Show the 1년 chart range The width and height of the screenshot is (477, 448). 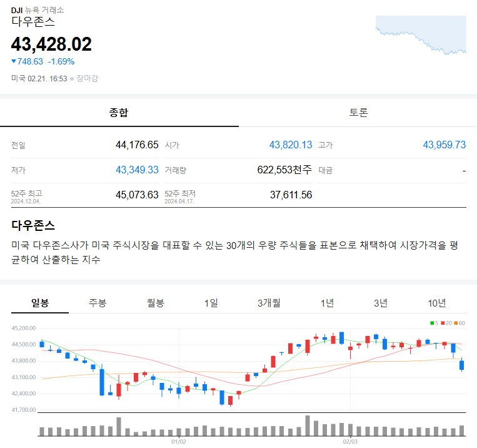point(327,303)
